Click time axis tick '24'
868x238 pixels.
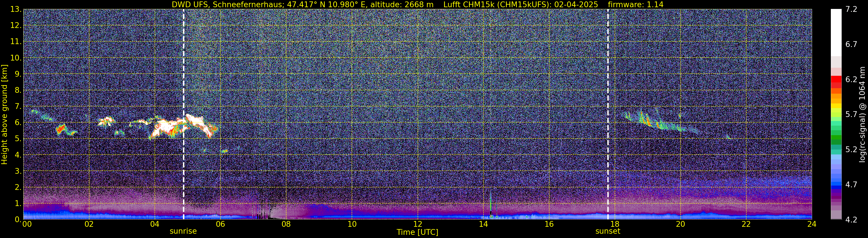point(812,224)
